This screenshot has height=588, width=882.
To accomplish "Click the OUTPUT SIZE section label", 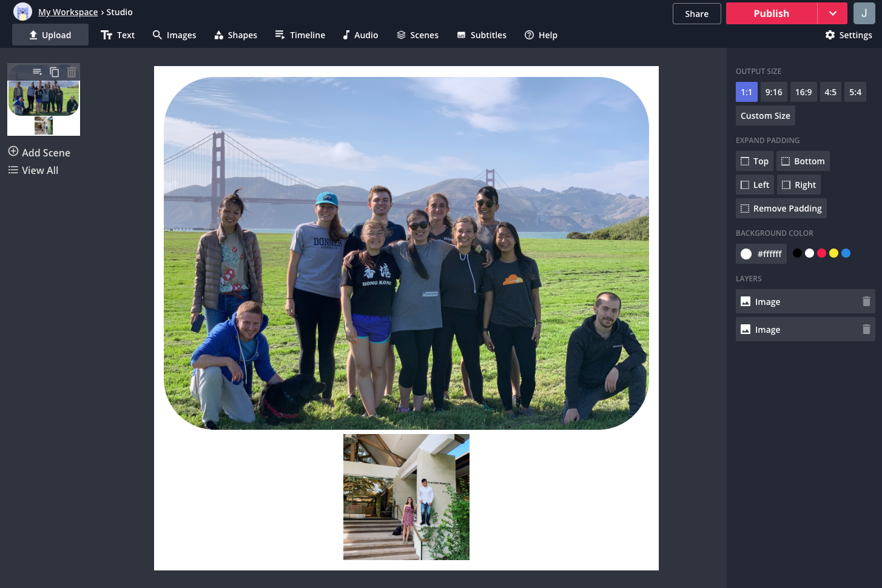I will click(x=758, y=72).
